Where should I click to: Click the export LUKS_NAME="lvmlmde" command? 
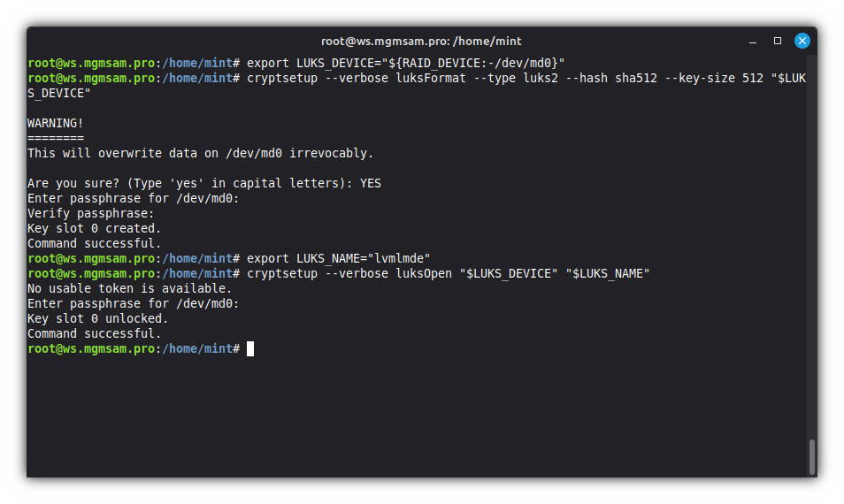[x=338, y=258]
